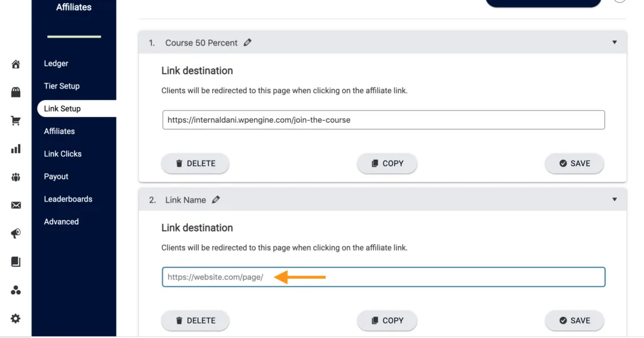Focus the join-the-course destination URL field
Image resolution: width=644 pixels, height=338 pixels.
[x=383, y=120]
